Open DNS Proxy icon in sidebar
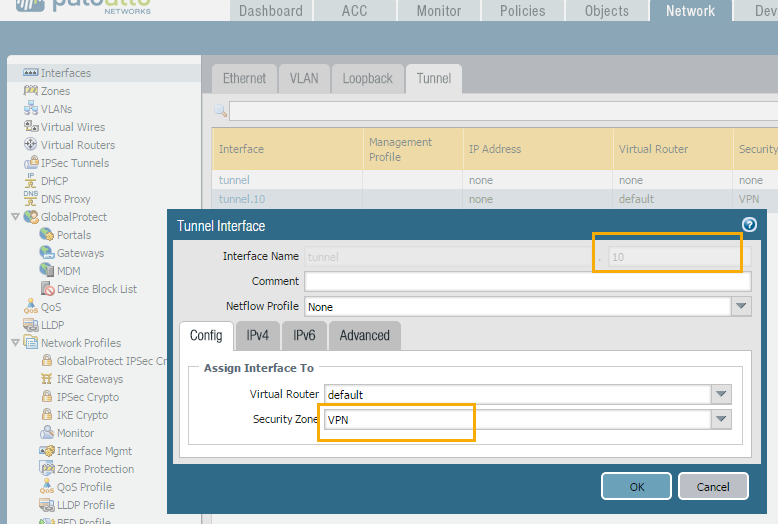The width and height of the screenshot is (778, 524). pyautogui.click(x=30, y=199)
